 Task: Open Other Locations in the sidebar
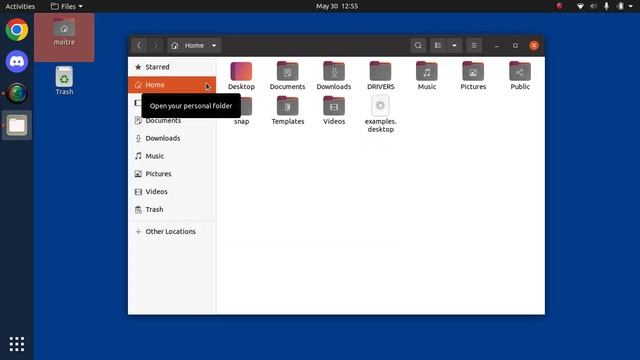[172, 231]
